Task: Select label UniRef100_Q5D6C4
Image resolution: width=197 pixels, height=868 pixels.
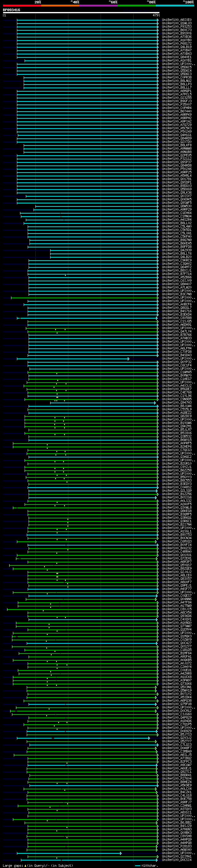Action: click(177, 71)
